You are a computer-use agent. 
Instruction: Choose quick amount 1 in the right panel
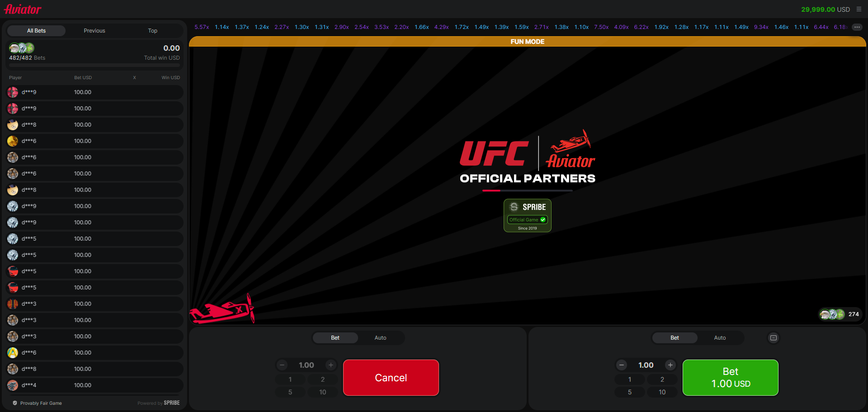tap(630, 379)
